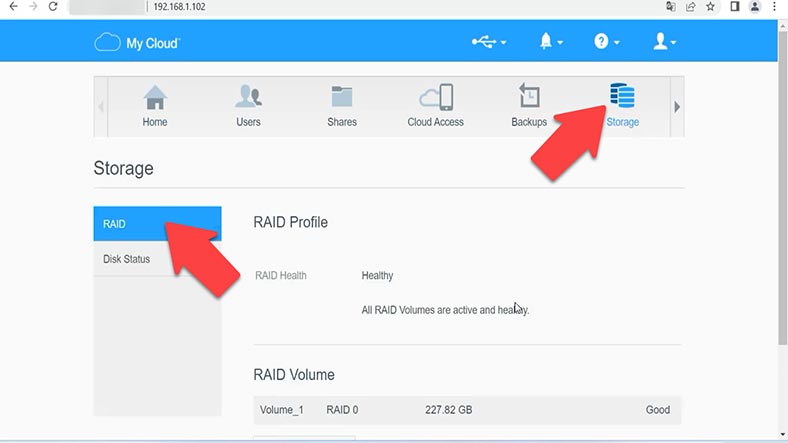The height and width of the screenshot is (443, 788).
Task: Open the user account icon in header
Action: click(660, 41)
